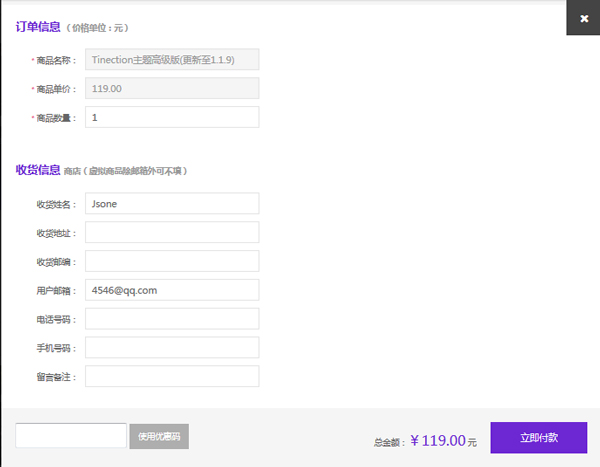Click the 收货姓名 label

[56, 205]
